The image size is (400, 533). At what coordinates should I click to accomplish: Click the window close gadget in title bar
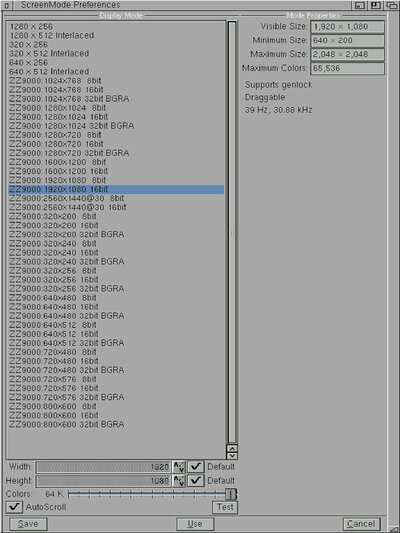(7, 5)
